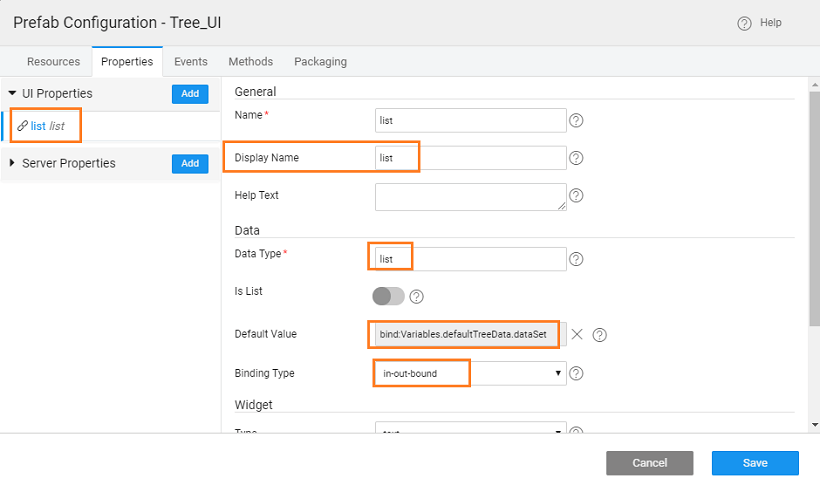This screenshot has width=820, height=492.
Task: Open the Binding Type dropdown
Action: click(x=470, y=374)
